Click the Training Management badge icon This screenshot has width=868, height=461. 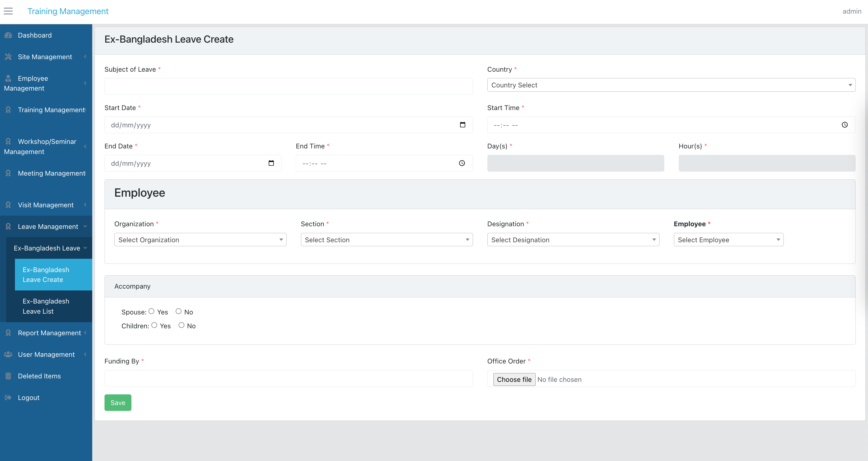(8, 110)
